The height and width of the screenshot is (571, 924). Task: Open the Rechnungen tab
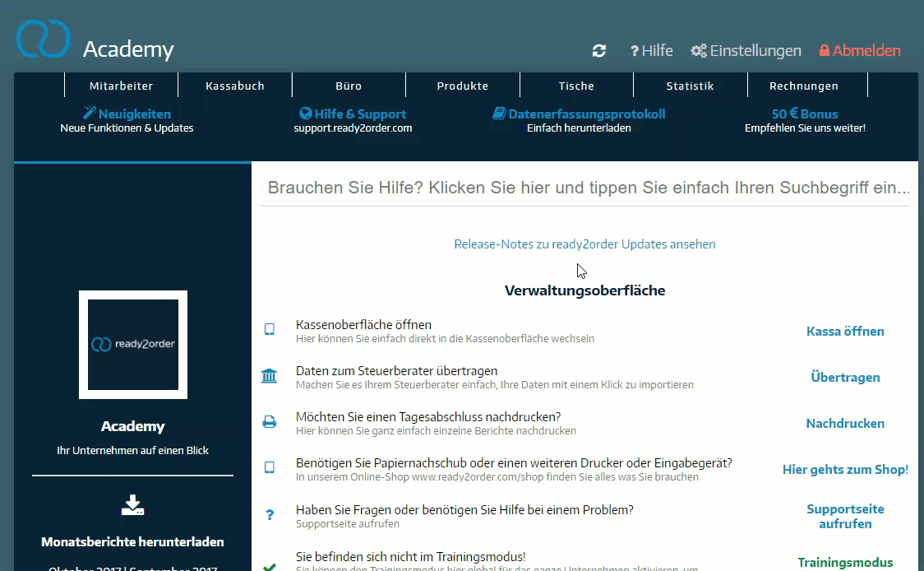coord(804,86)
